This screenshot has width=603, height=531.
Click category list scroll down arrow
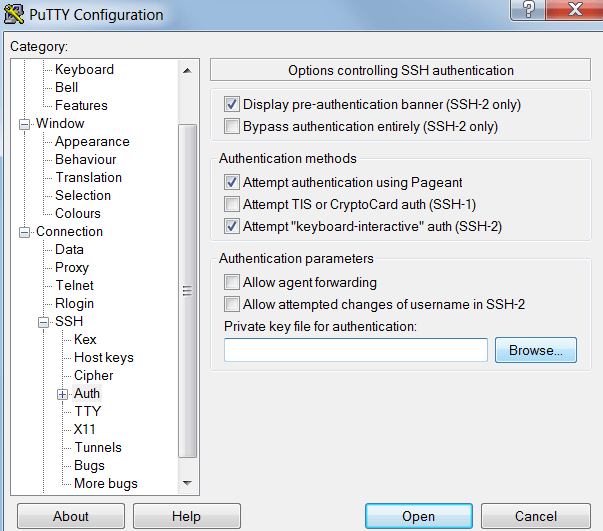coord(187,483)
